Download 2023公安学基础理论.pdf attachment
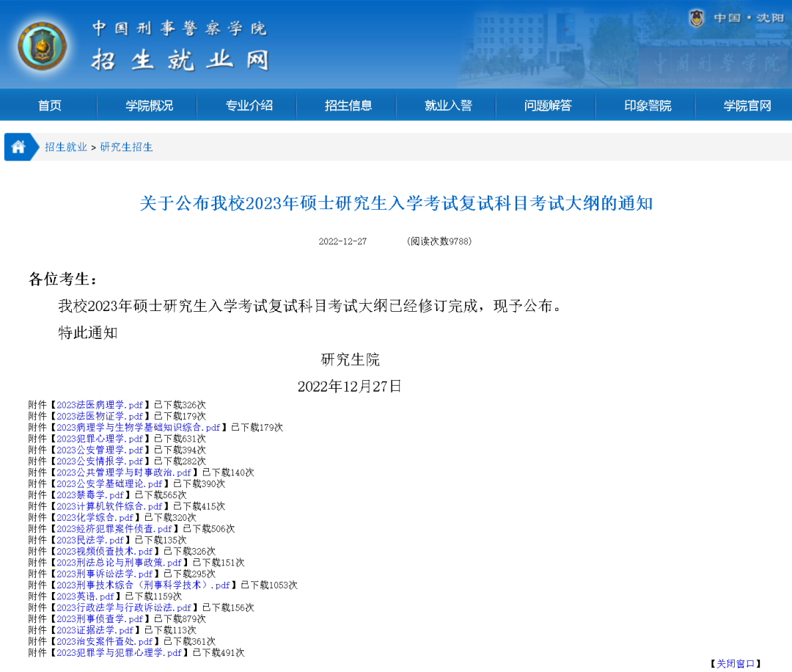Viewport: 792px width, 672px height. (109, 483)
